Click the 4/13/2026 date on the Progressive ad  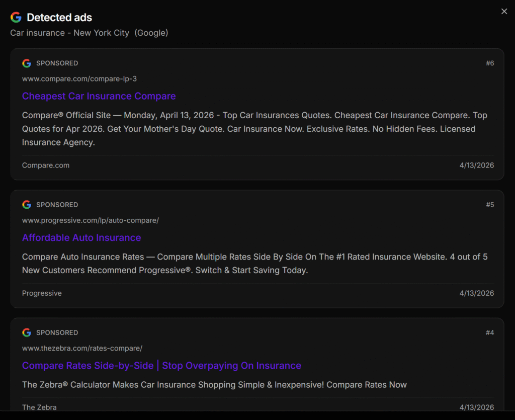coord(476,293)
